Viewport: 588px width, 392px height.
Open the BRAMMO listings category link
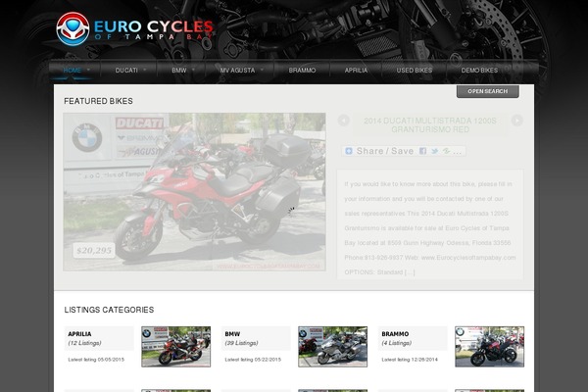coord(395,334)
